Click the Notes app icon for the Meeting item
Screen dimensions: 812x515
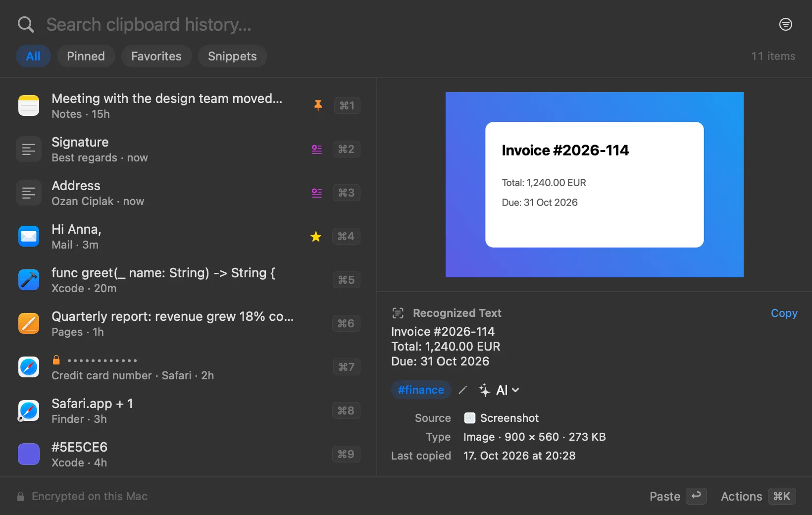tap(29, 105)
